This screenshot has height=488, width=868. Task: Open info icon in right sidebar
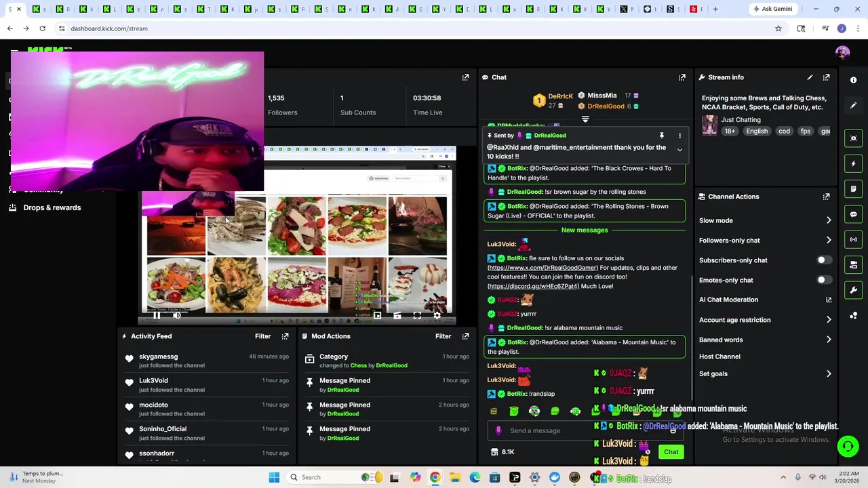coord(853,80)
